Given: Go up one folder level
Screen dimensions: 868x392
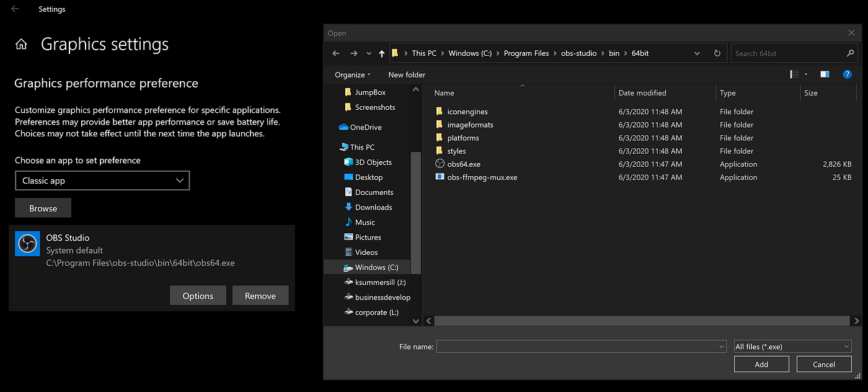Looking at the screenshot, I should (x=381, y=53).
